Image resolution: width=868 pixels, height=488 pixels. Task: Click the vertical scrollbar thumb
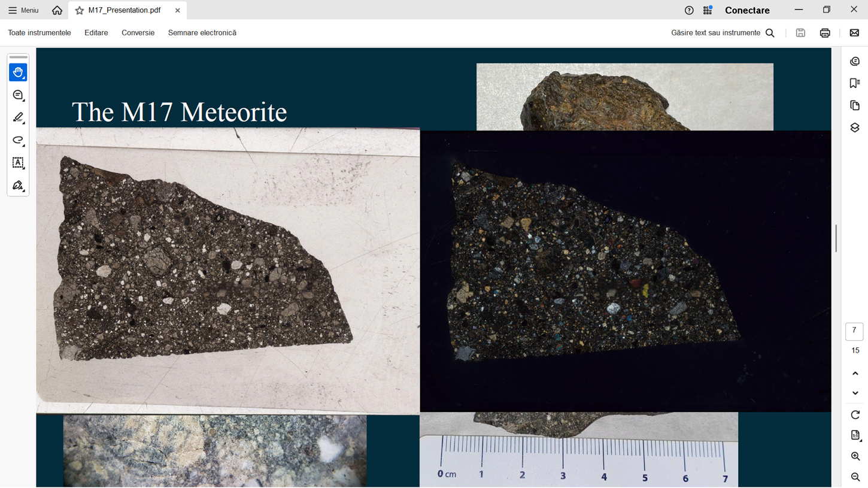(x=836, y=238)
